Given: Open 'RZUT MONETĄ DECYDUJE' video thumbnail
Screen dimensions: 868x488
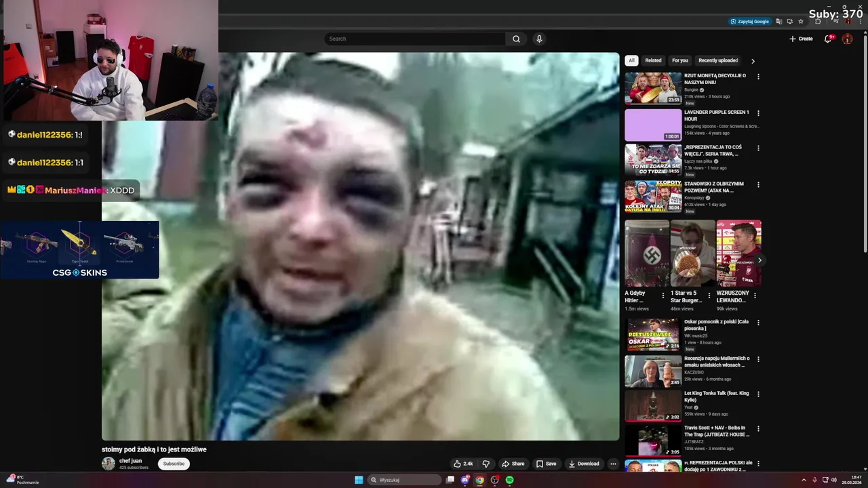Looking at the screenshot, I should 653,88.
